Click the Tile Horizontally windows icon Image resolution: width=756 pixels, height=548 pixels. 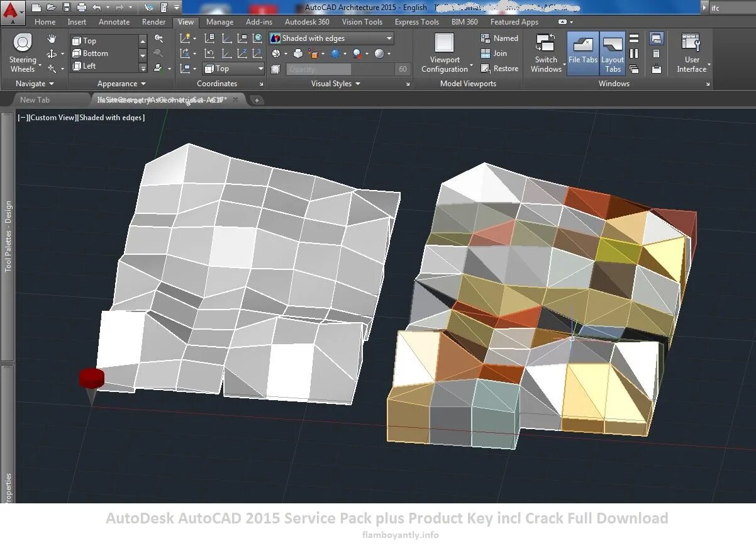coord(634,38)
